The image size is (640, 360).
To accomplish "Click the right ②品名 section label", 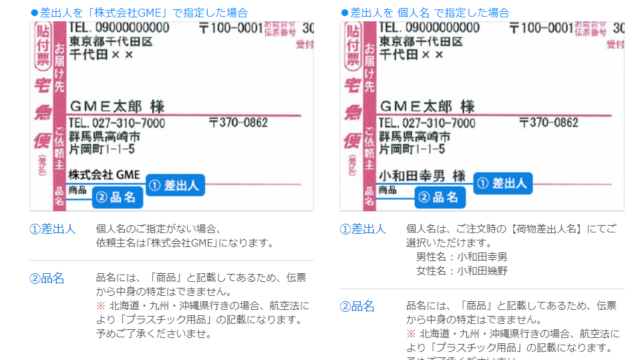I will tap(357, 306).
